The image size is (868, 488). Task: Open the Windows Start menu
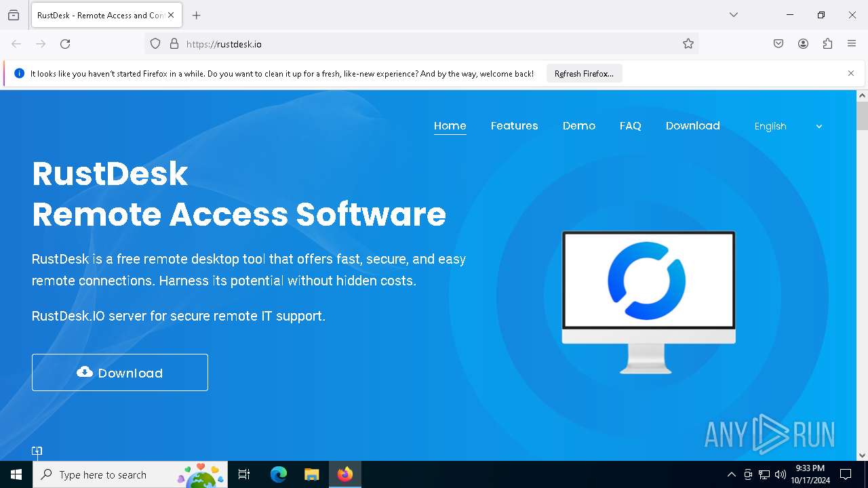pyautogui.click(x=16, y=474)
